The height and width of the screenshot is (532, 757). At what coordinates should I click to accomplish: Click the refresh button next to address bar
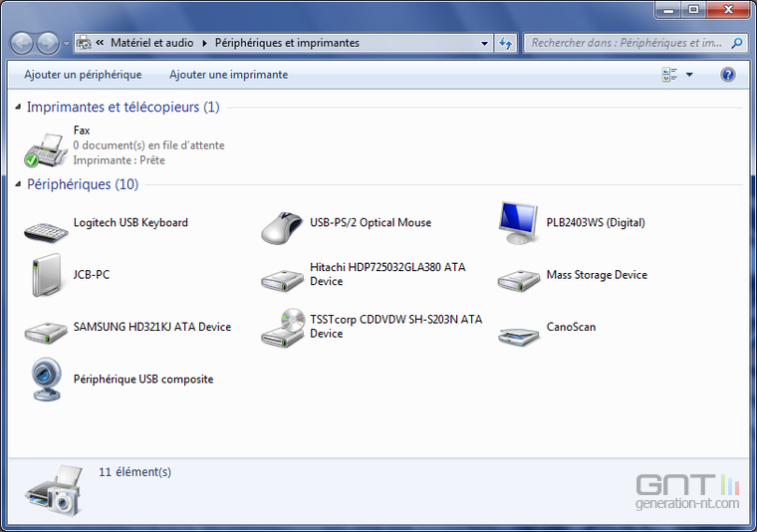point(505,43)
